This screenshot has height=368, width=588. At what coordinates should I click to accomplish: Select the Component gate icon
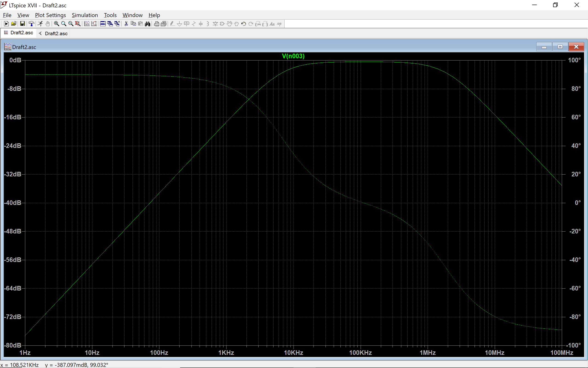(222, 24)
